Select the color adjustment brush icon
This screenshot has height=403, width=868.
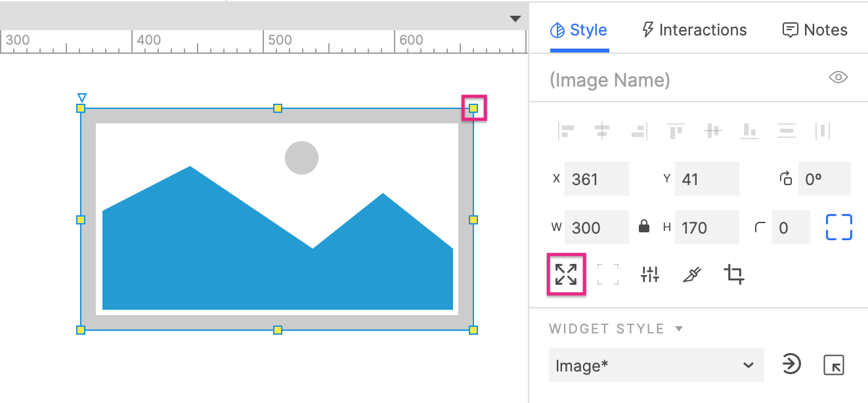point(691,274)
